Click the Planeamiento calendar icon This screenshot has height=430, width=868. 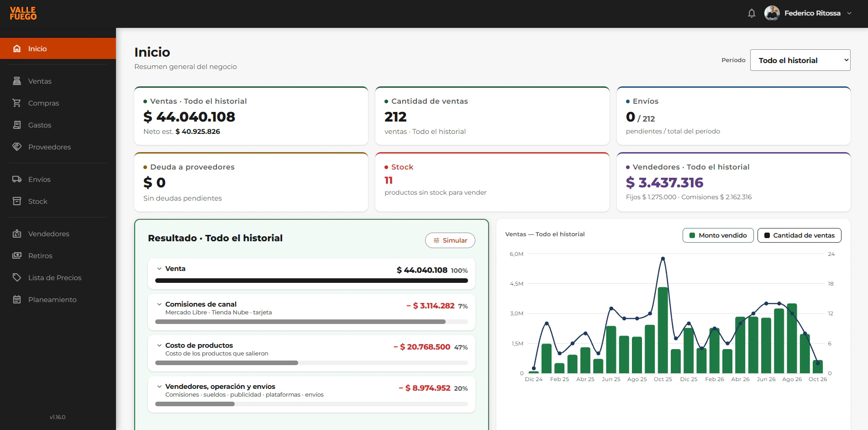pyautogui.click(x=17, y=299)
